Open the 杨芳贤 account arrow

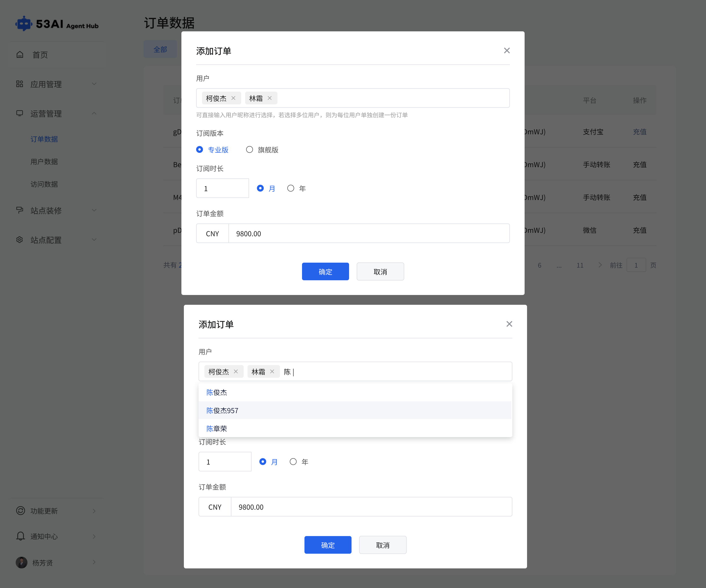pyautogui.click(x=94, y=562)
